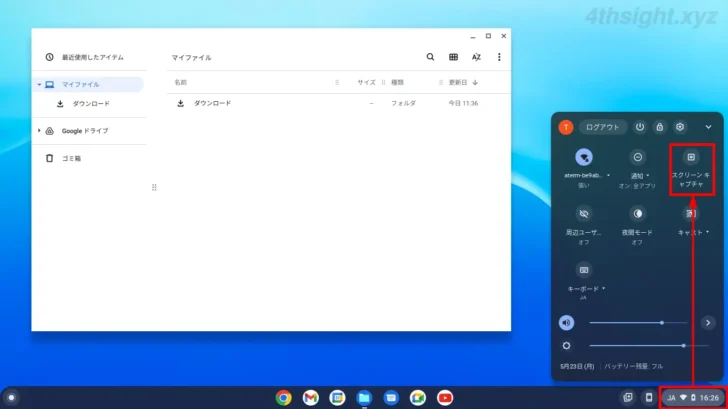Screen dimensions: 728x409
Task: Select マイファイル in the Files sidebar
Action: tap(90, 84)
